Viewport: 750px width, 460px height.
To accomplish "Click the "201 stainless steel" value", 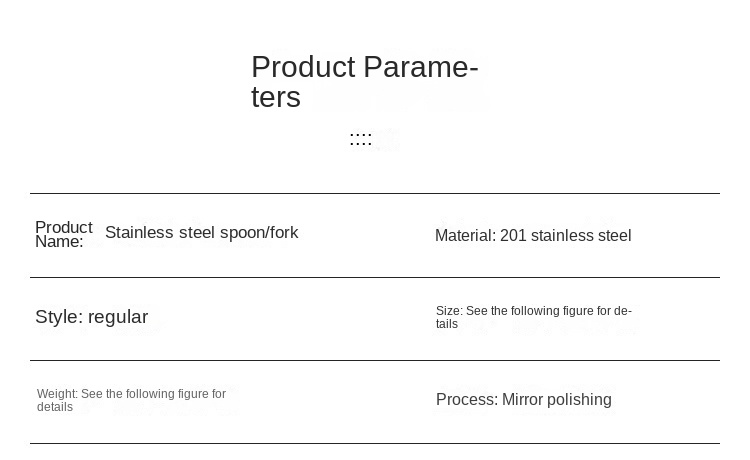I will pos(565,236).
